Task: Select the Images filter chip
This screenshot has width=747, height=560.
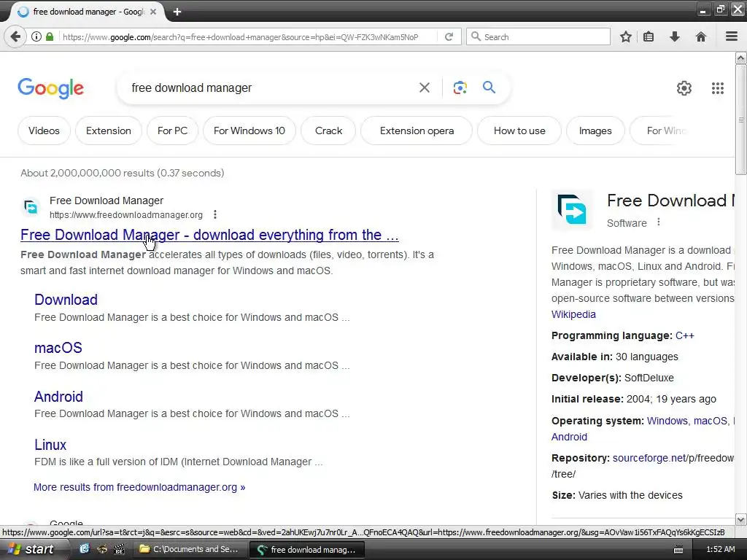Action: coord(595,131)
